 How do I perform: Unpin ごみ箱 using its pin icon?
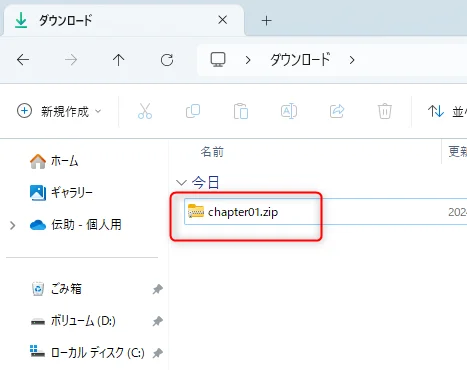[x=157, y=289]
